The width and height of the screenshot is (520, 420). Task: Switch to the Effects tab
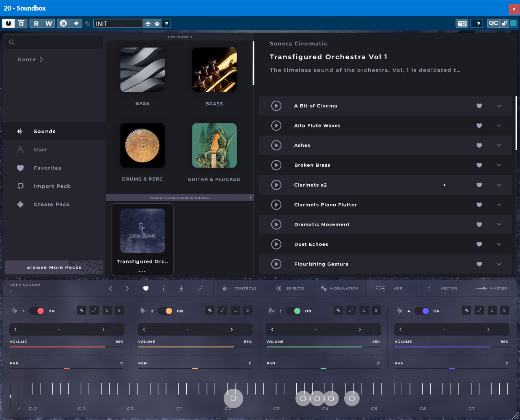click(290, 288)
